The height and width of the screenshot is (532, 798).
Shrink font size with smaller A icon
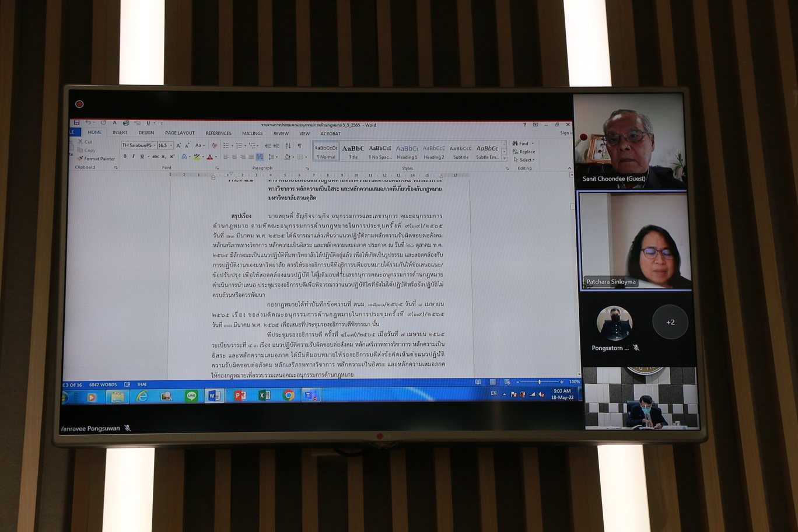click(x=187, y=145)
